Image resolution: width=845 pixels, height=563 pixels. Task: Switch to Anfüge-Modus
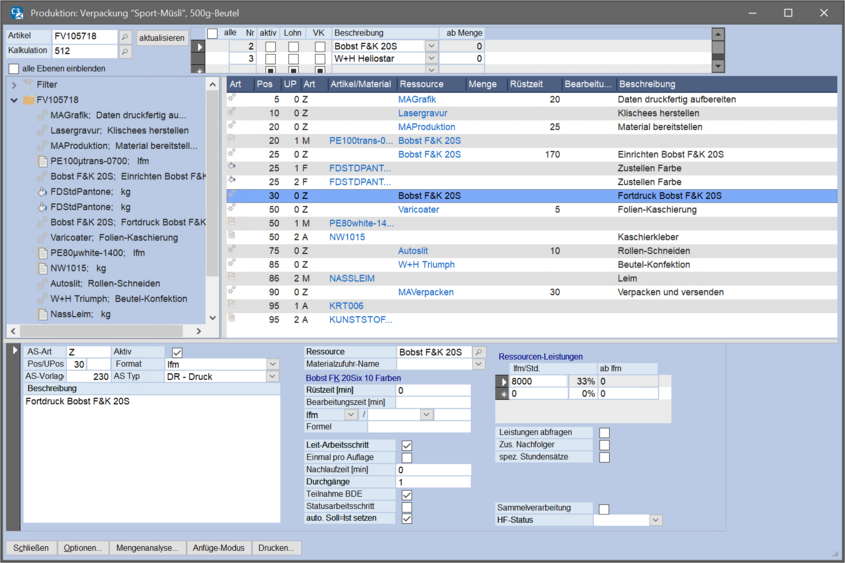[x=218, y=548]
